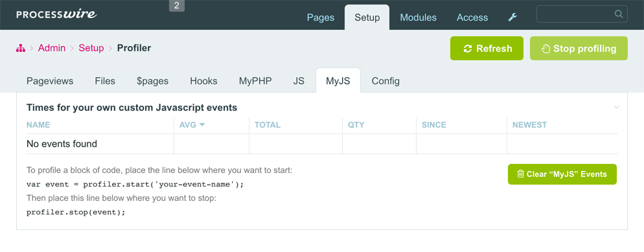644x252 pixels.
Task: Switch to the Config tab
Action: pyautogui.click(x=385, y=81)
